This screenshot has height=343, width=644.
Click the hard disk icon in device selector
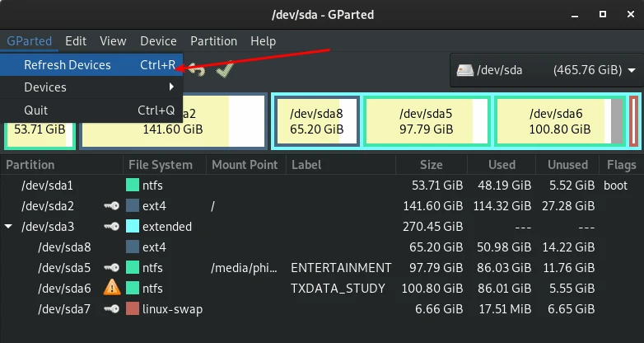(465, 70)
